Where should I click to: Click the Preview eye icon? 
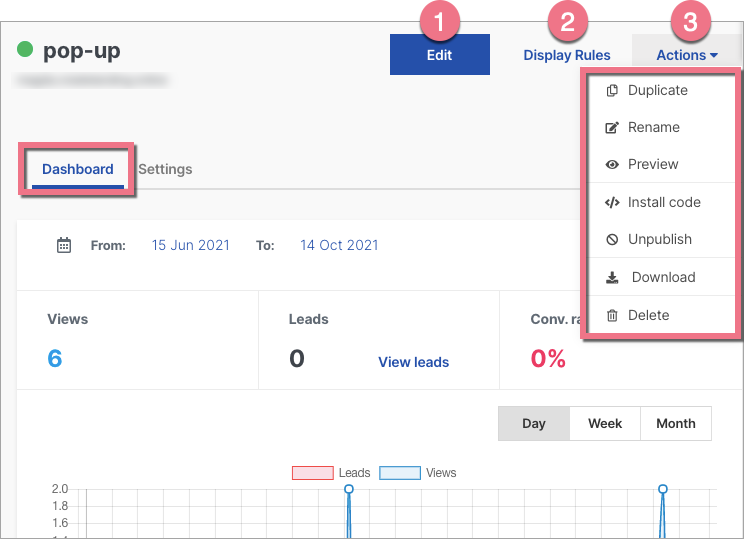612,164
